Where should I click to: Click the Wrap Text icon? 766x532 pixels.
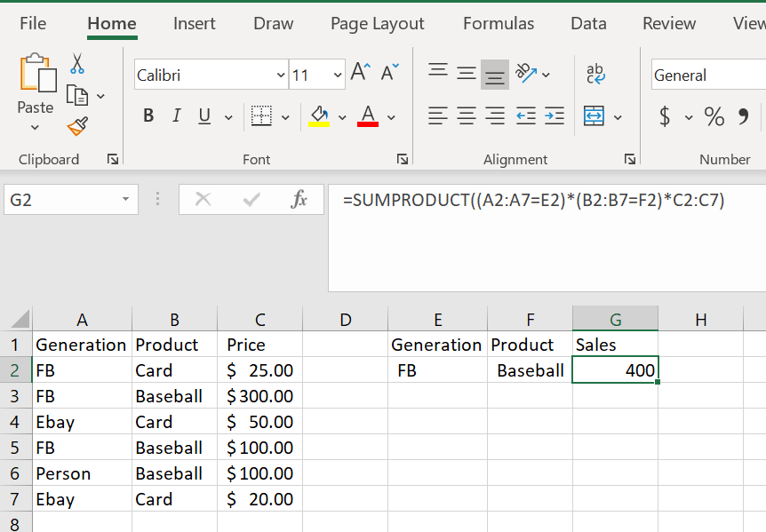pos(595,75)
